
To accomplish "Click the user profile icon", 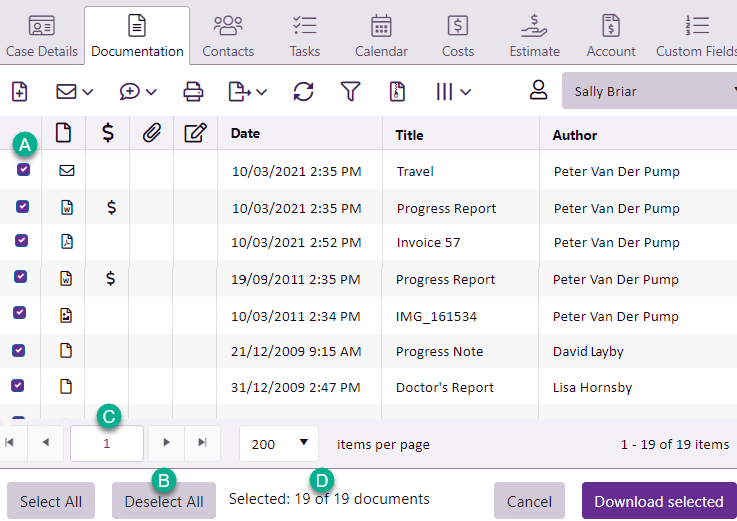I will click(x=538, y=91).
